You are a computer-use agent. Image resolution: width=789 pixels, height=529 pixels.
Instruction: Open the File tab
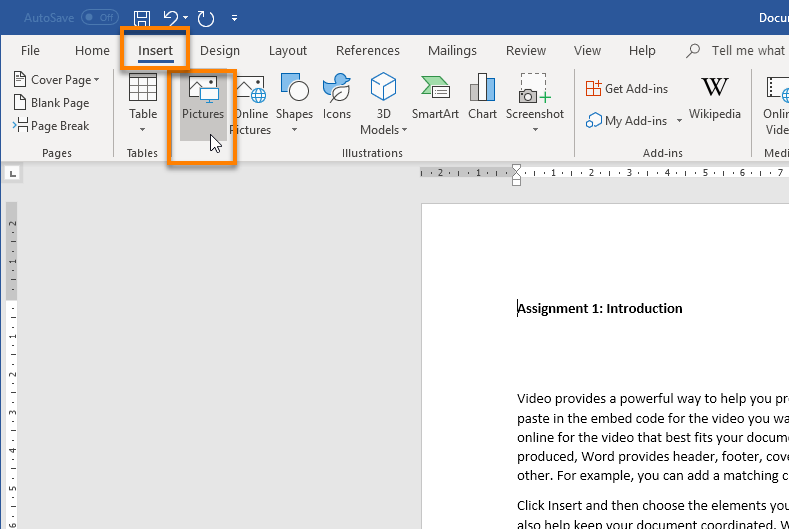point(30,50)
